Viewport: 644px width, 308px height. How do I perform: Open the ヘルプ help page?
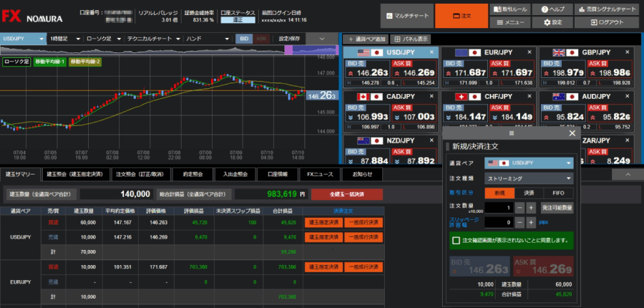click(x=553, y=9)
